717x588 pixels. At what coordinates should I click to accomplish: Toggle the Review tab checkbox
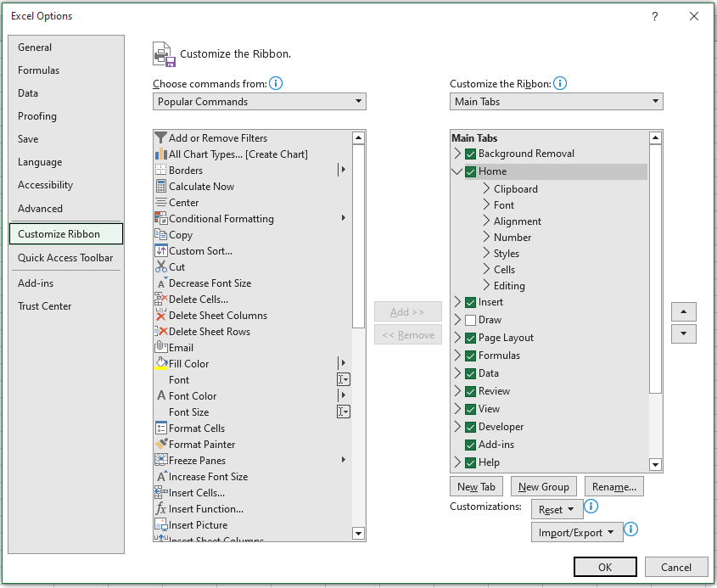click(470, 391)
